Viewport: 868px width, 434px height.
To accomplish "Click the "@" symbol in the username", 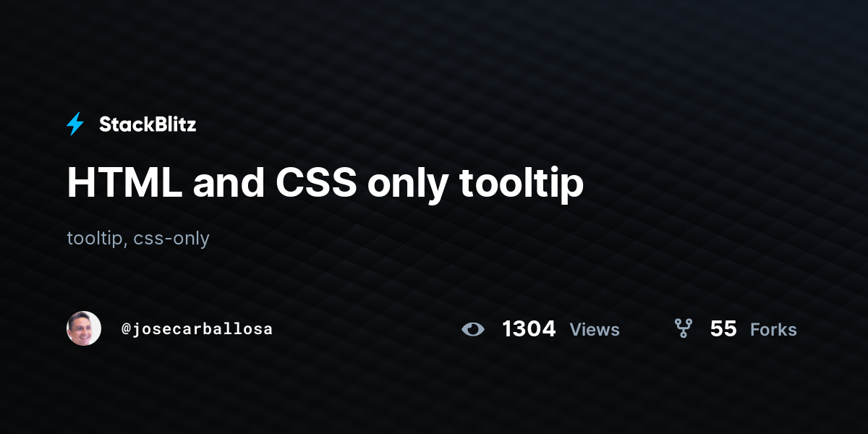I will point(126,329).
